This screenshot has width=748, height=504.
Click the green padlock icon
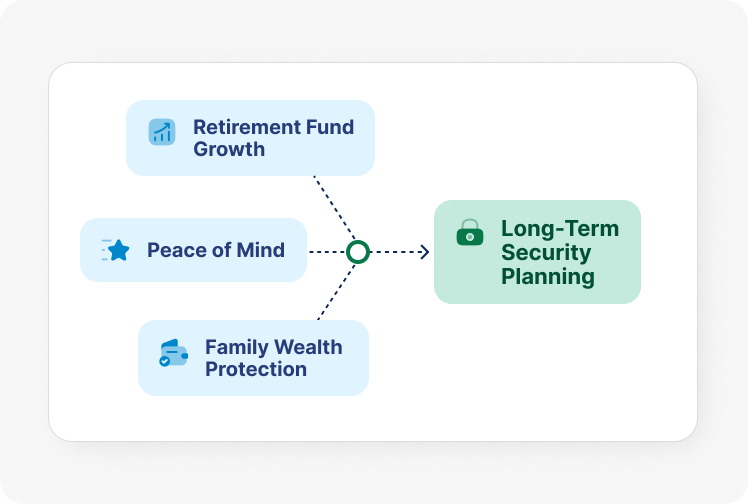[x=470, y=234]
